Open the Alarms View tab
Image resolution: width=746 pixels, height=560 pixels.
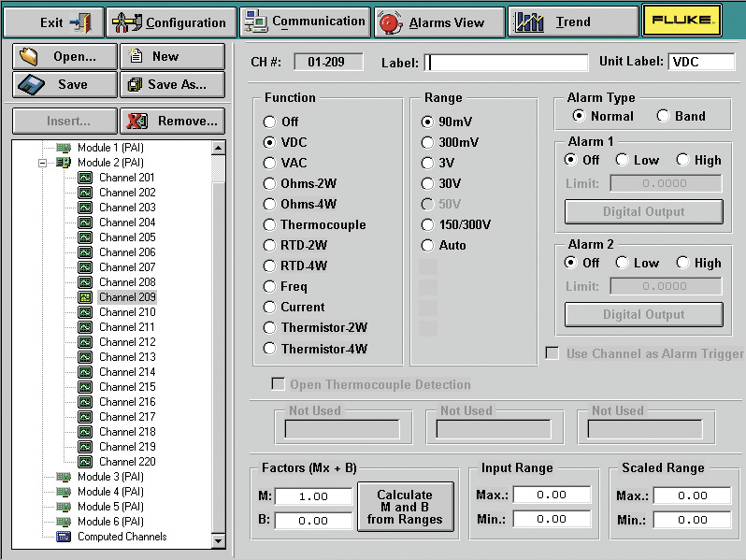(x=439, y=22)
